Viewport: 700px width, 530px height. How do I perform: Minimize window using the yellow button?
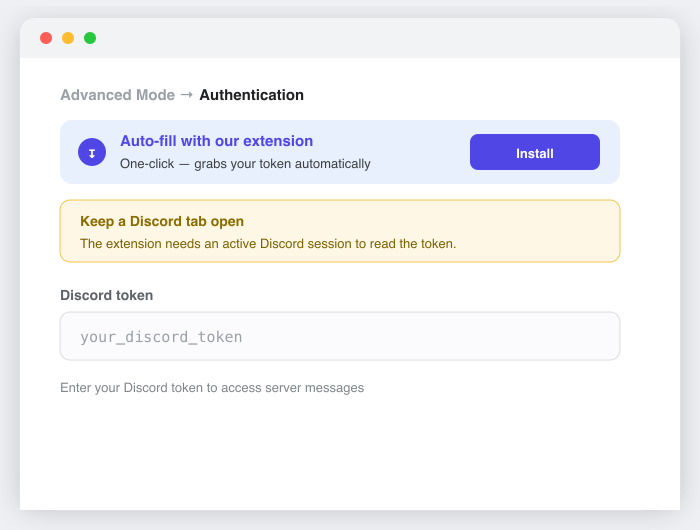click(68, 38)
